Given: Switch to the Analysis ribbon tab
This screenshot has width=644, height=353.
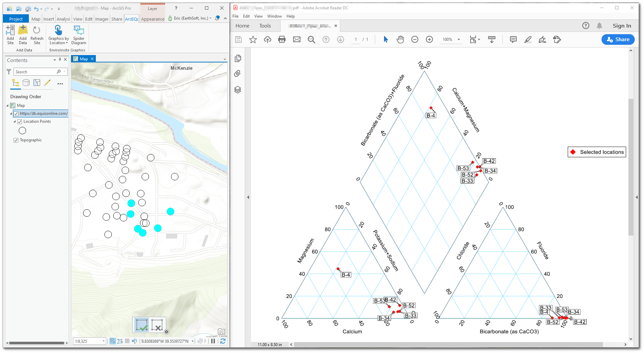Looking at the screenshot, I should (x=63, y=19).
